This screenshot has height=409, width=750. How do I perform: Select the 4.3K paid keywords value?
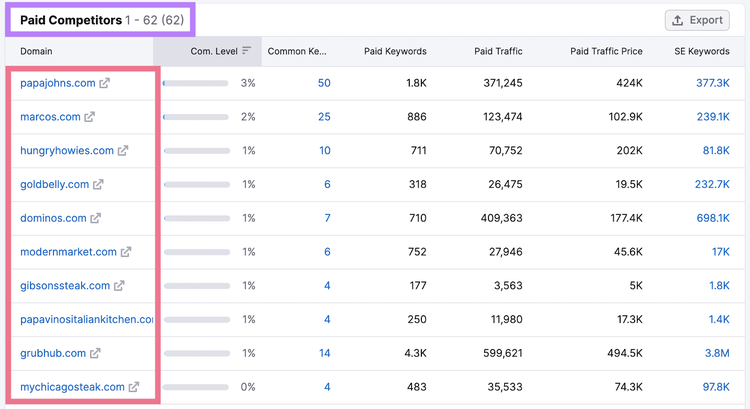tap(415, 353)
